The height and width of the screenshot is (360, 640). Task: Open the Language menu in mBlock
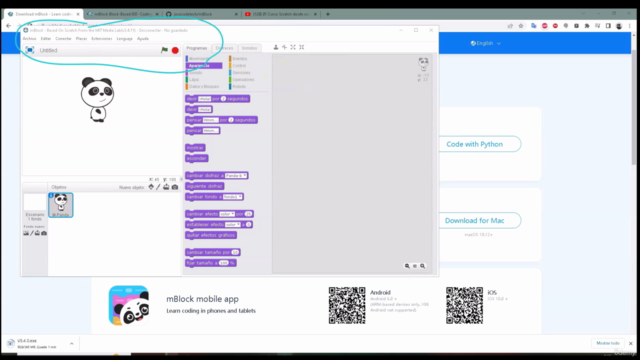[x=124, y=39]
